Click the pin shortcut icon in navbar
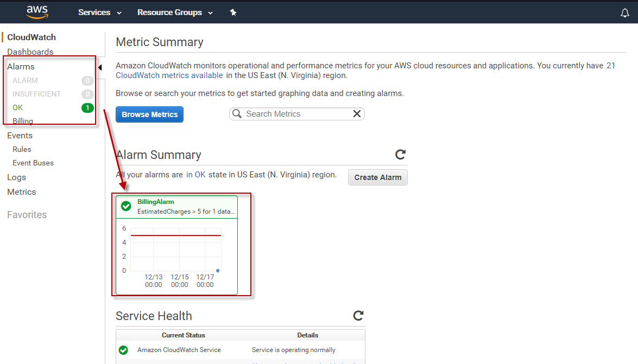The image size is (638, 364). 233,12
